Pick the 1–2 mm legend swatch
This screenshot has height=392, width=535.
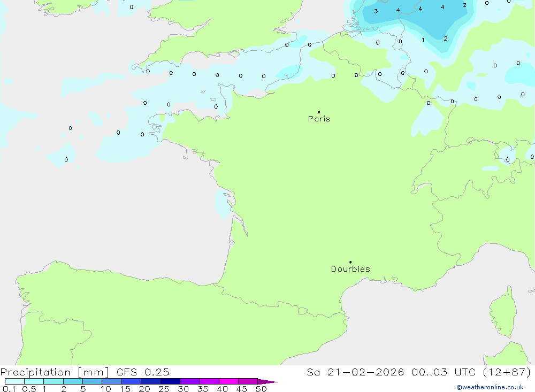(53, 381)
